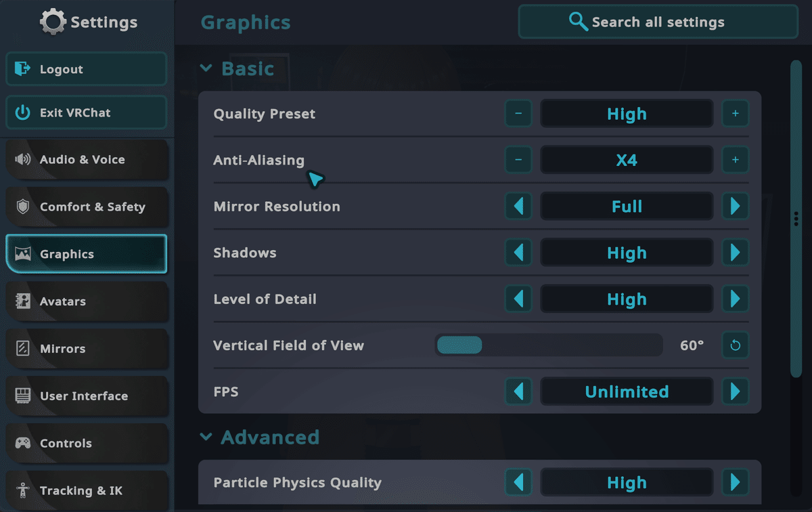Screen dimensions: 812x512
Task: Click the Level of Detail High value
Action: [627, 299]
